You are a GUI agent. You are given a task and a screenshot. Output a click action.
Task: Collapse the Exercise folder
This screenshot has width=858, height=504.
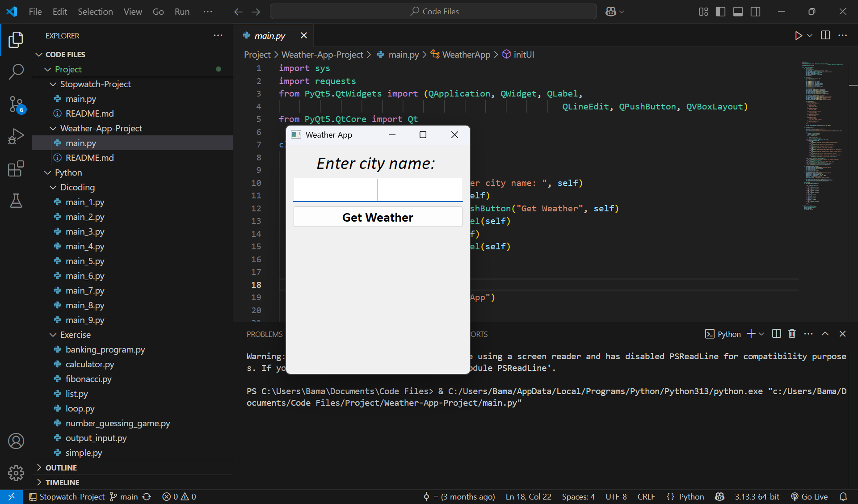click(x=133, y=335)
